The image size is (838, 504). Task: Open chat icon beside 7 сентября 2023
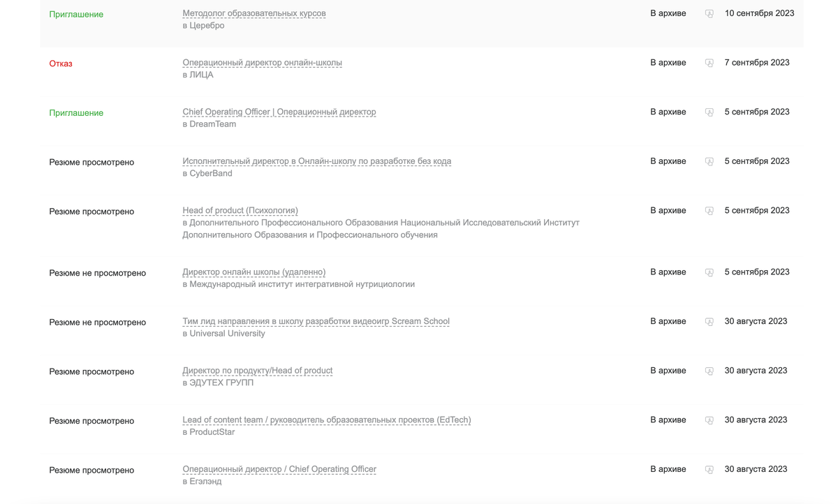[x=709, y=63]
